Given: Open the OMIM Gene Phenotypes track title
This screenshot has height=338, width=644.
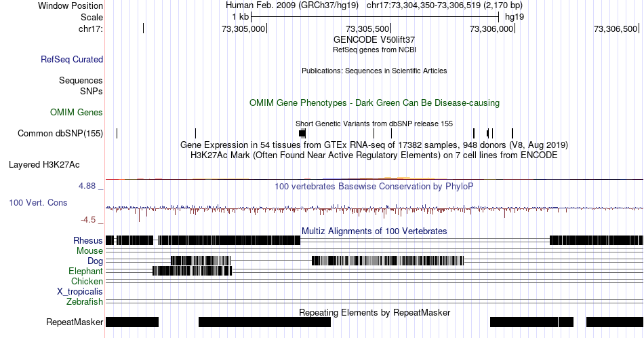Looking at the screenshot, I should (x=374, y=102).
